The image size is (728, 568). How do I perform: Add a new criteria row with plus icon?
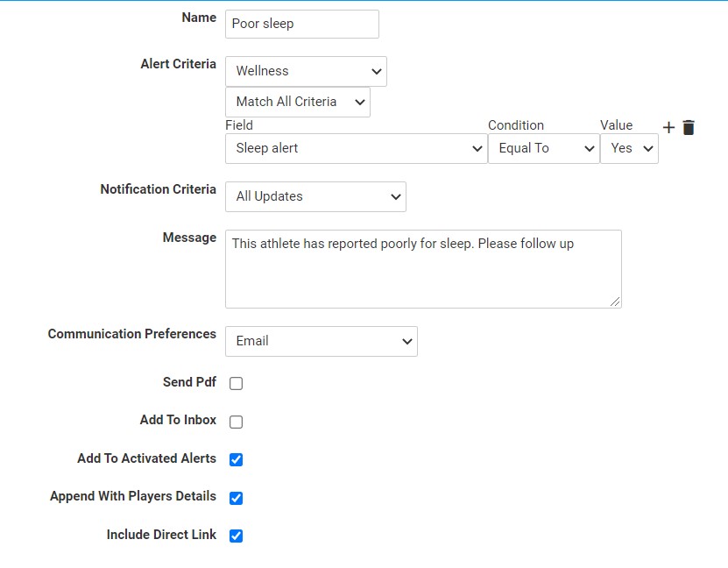[x=668, y=128]
